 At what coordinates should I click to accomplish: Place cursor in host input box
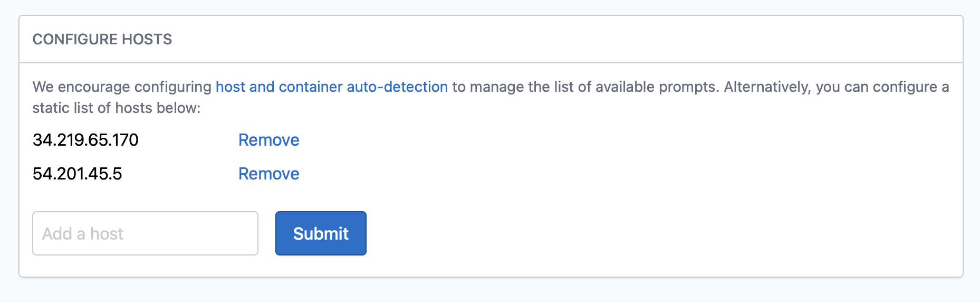tap(145, 233)
